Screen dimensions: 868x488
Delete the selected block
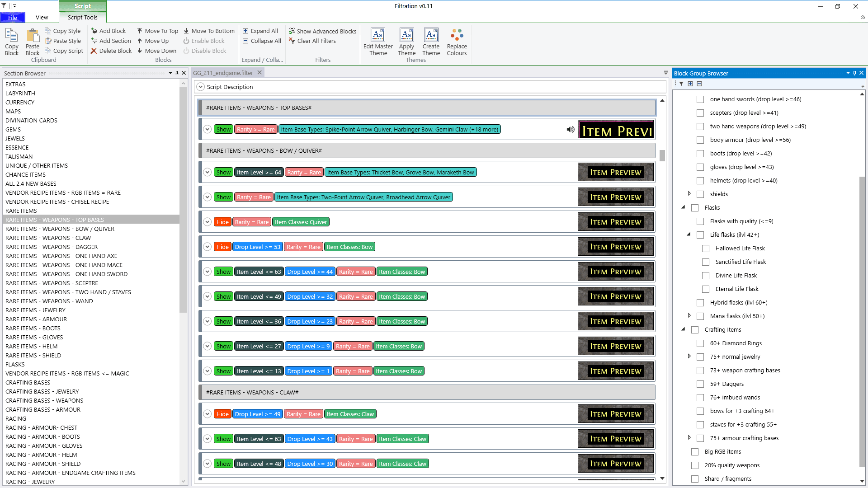tap(111, 51)
